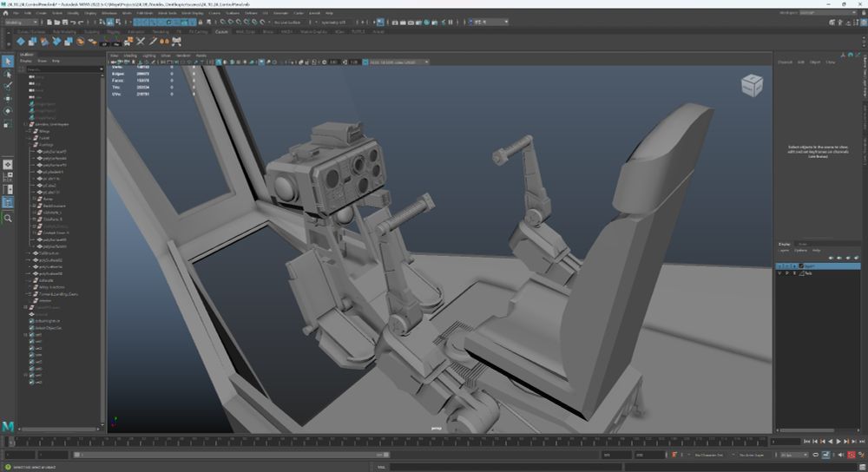Toggle the highlighted snap button in status line
This screenshot has height=472, width=868.
point(380,23)
